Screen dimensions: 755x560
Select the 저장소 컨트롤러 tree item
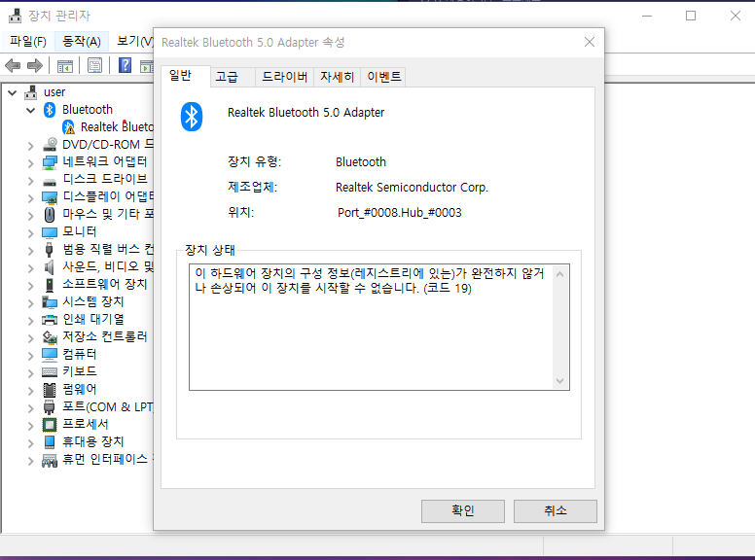click(x=104, y=336)
